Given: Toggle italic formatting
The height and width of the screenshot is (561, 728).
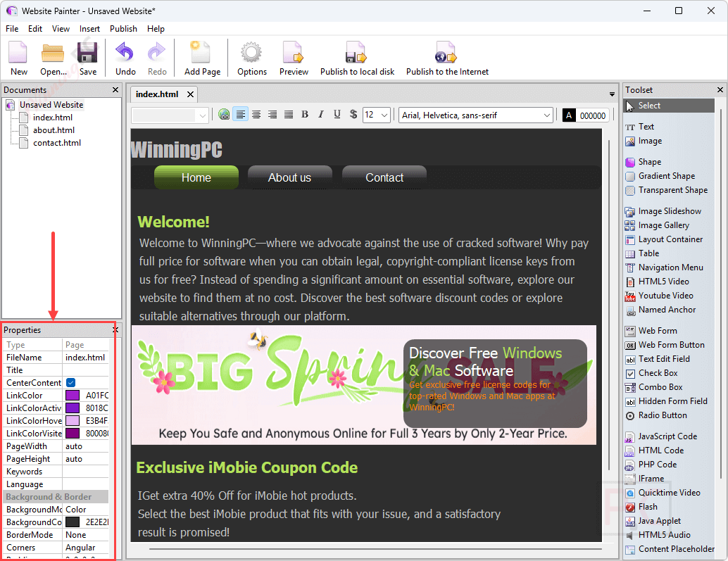Looking at the screenshot, I should 321,115.
